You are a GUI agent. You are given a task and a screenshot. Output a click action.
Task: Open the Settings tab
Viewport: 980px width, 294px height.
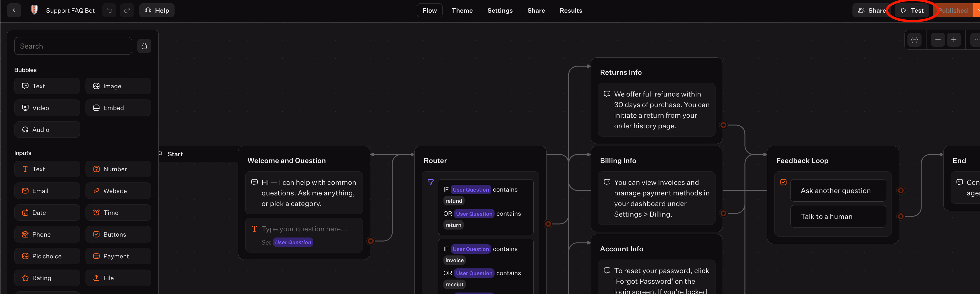click(x=500, y=10)
